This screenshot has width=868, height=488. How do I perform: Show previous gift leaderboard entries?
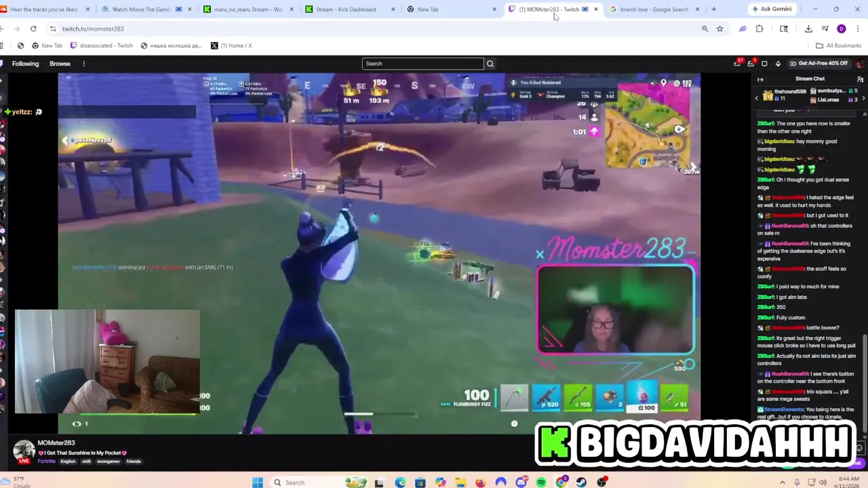(757, 98)
